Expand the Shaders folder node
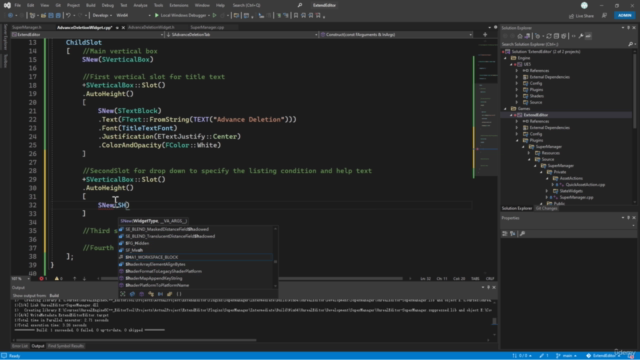 click(x=517, y=96)
